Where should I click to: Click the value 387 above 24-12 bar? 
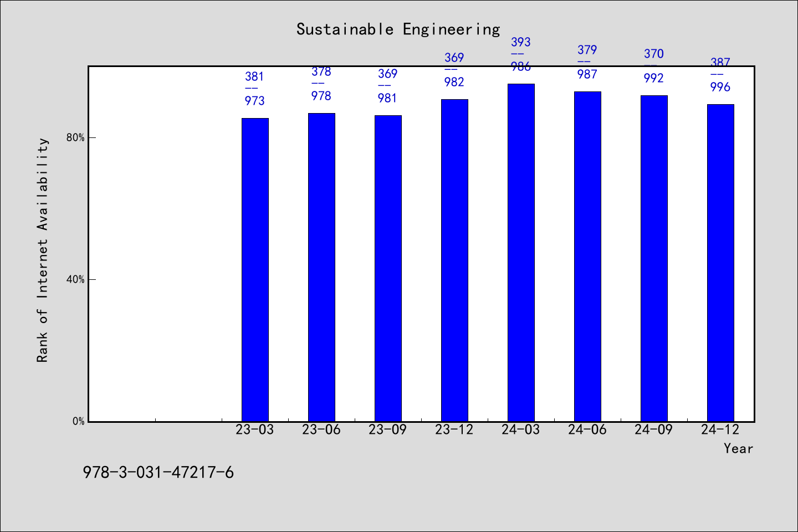tap(720, 63)
